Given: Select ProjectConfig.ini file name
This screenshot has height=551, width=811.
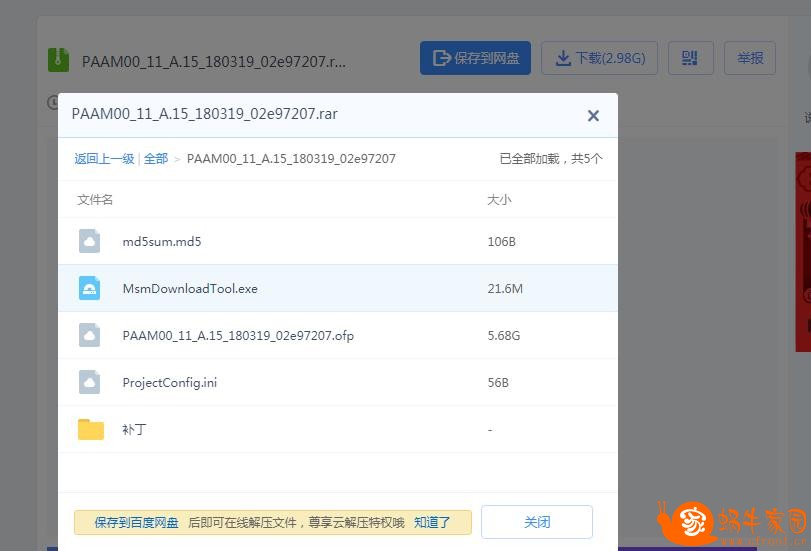Looking at the screenshot, I should [x=170, y=383].
